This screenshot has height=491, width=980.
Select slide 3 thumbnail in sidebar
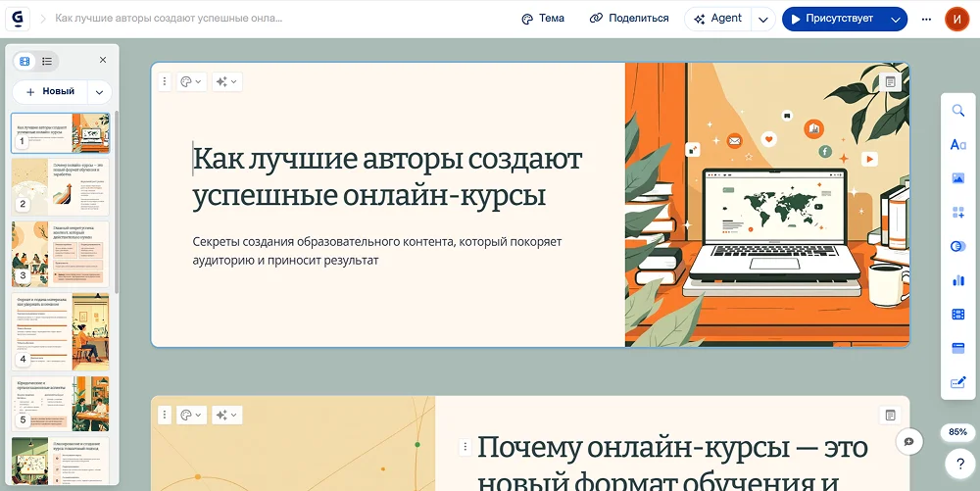pyautogui.click(x=61, y=253)
